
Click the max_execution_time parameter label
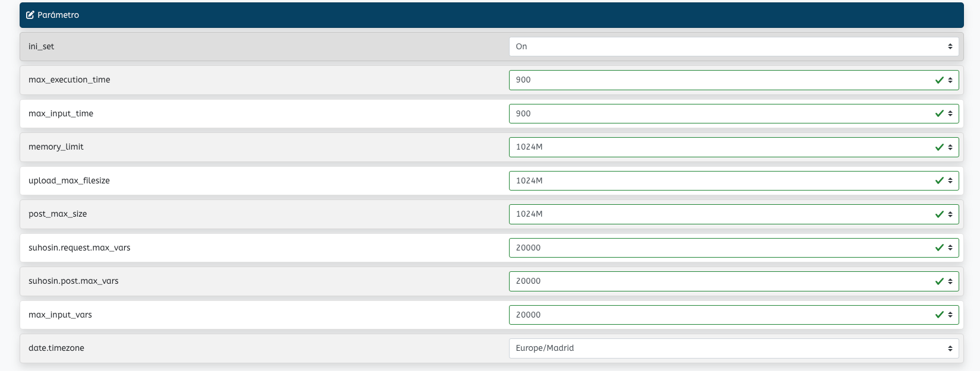coord(69,80)
